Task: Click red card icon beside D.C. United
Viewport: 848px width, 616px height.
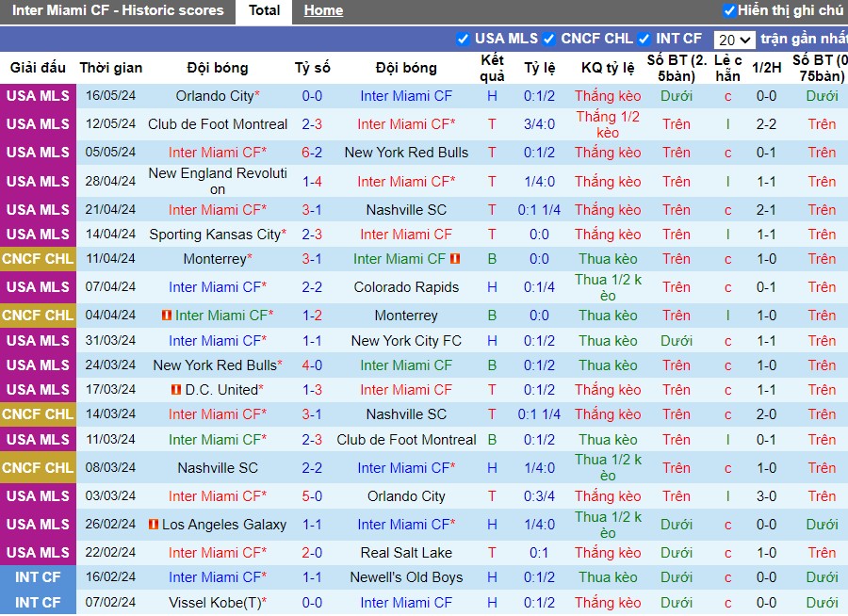Action: tap(176, 389)
